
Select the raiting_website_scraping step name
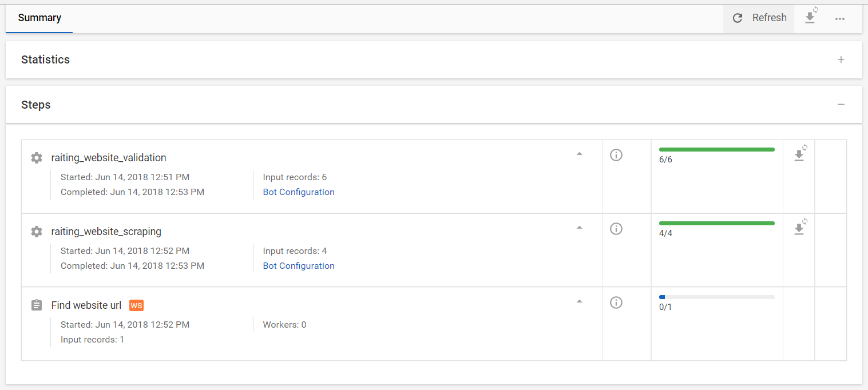106,232
